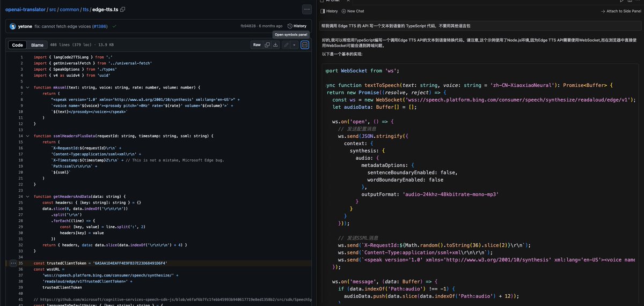Image resolution: width=644 pixels, height=306 pixels.
Task: Collapse the getHeadersAndData function at line 24
Action: (27, 196)
